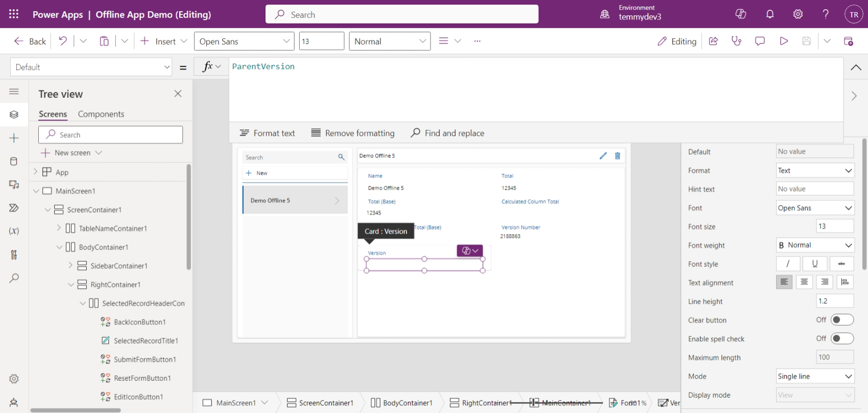Expand the SidebarContainer1 node
868x413 pixels.
(x=70, y=265)
